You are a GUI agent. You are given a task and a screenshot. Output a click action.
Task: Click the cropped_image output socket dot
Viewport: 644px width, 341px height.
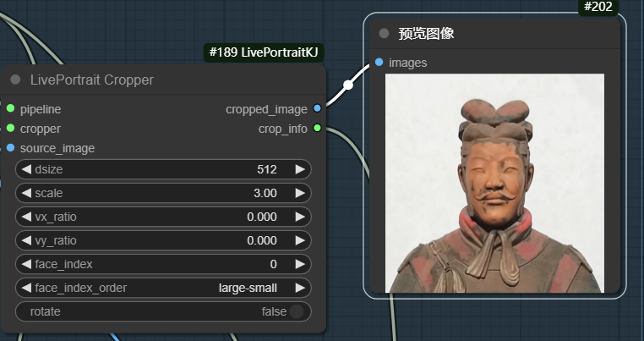tap(317, 109)
